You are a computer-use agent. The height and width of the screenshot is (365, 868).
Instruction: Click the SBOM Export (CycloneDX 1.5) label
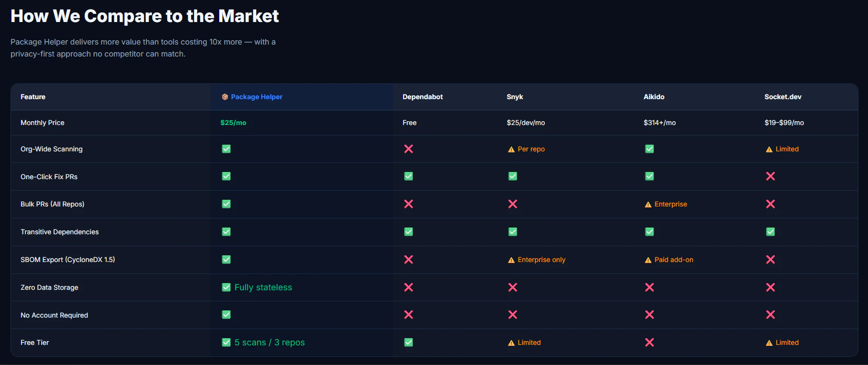68,260
